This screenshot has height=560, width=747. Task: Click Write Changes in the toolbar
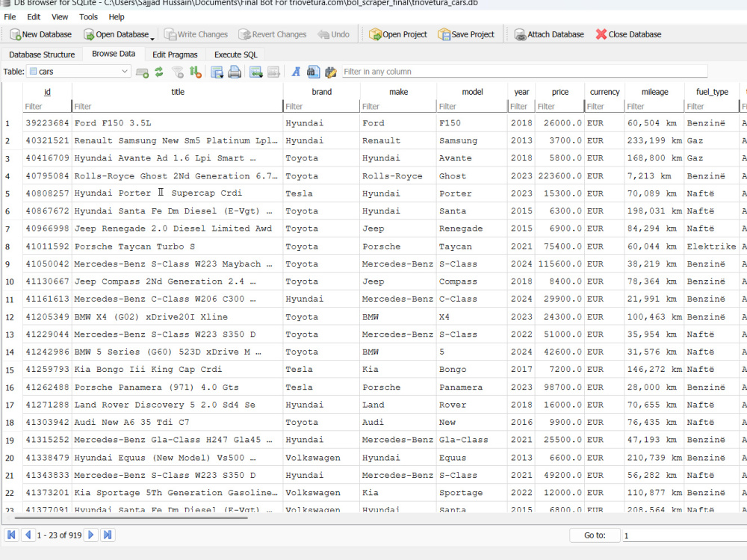coord(196,34)
